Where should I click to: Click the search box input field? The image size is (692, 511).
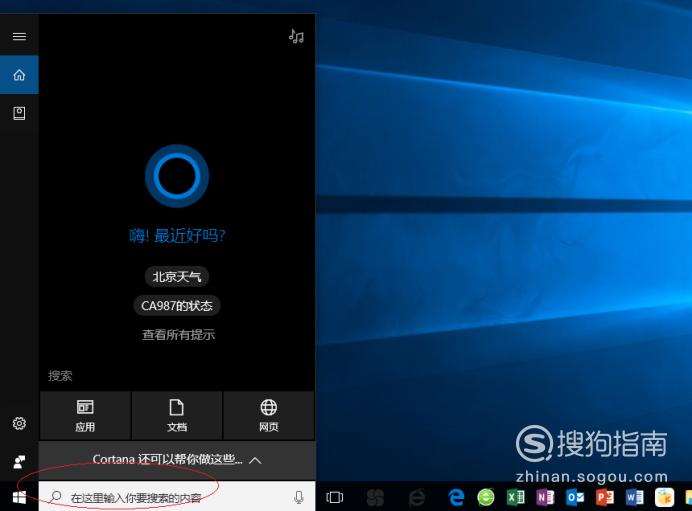click(177, 497)
